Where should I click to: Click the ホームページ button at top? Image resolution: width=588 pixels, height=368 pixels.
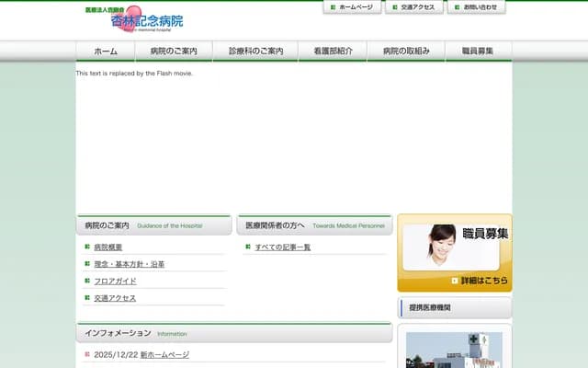coord(352,7)
